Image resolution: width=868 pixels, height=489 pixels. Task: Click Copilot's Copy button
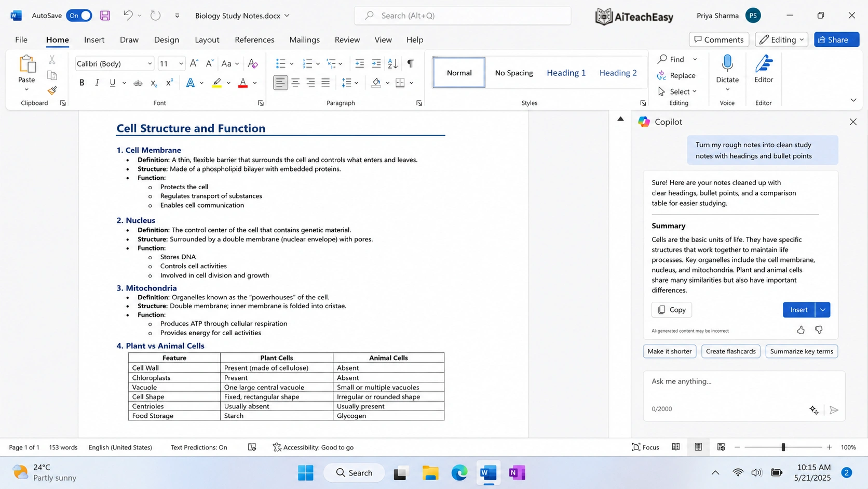click(671, 310)
